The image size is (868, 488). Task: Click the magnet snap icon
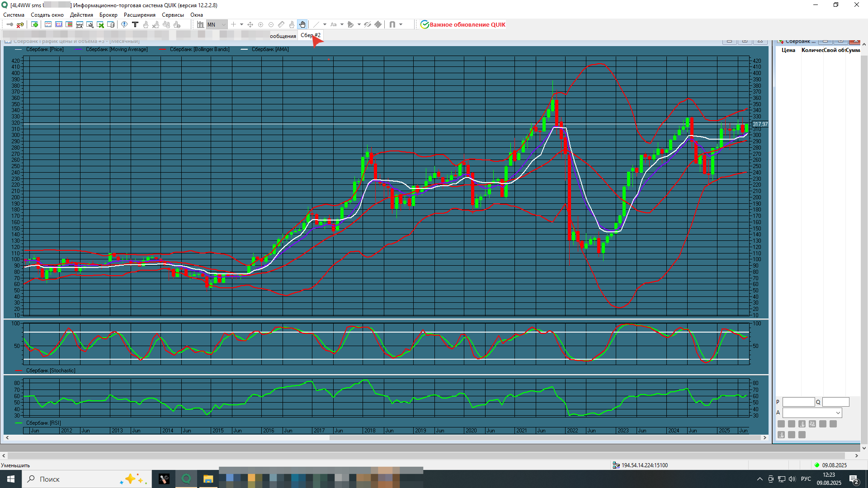point(392,25)
